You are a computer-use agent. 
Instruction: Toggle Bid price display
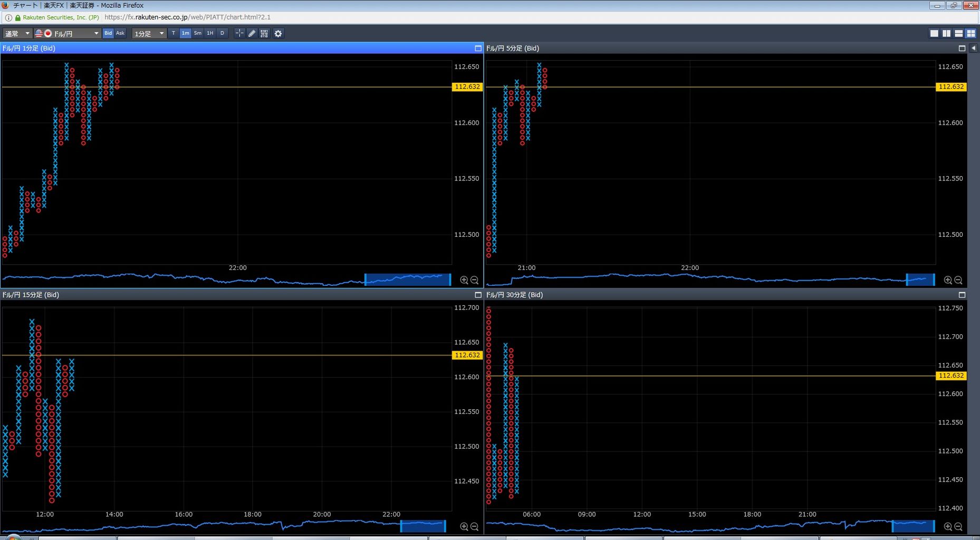[x=108, y=33]
